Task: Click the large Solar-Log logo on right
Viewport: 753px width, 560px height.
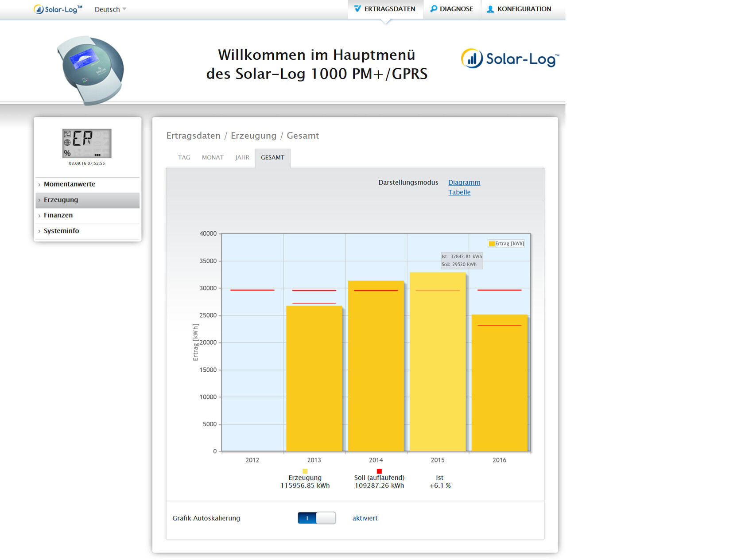Action: (510, 59)
